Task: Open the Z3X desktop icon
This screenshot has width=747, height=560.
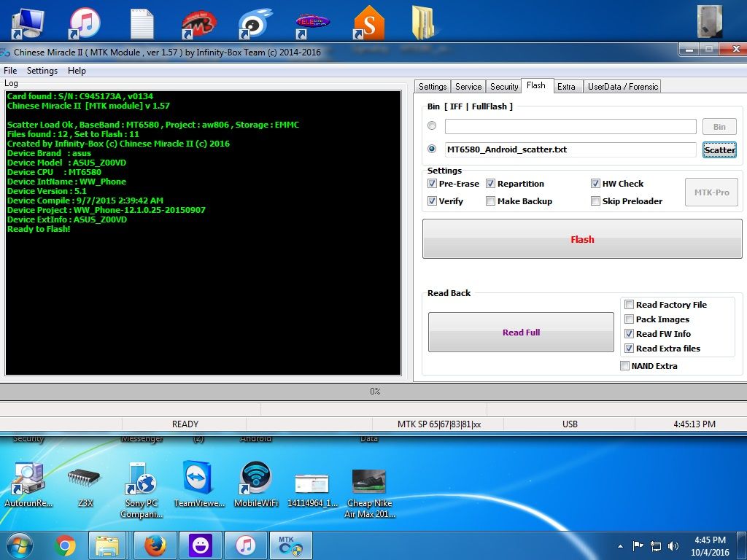Action: pos(85,484)
